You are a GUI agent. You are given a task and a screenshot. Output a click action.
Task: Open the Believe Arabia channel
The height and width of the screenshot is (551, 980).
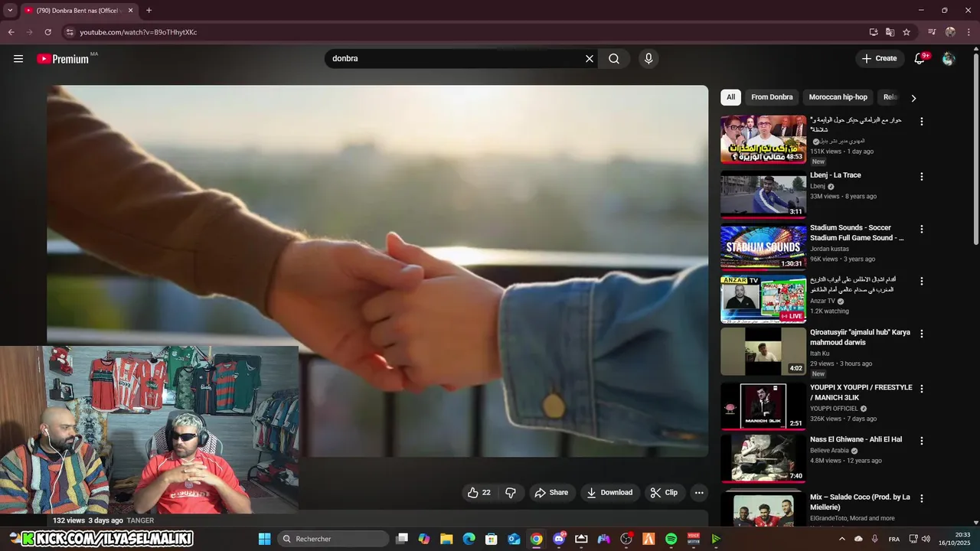click(829, 451)
